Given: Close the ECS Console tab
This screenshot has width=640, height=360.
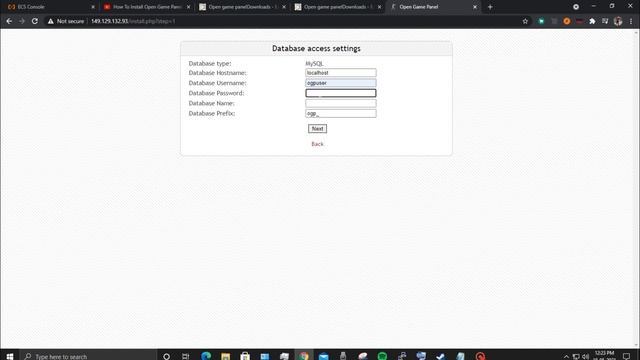Looking at the screenshot, I should (x=93, y=7).
